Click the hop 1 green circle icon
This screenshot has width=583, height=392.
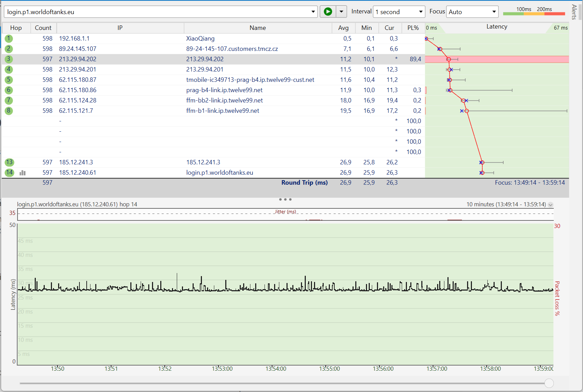click(9, 39)
